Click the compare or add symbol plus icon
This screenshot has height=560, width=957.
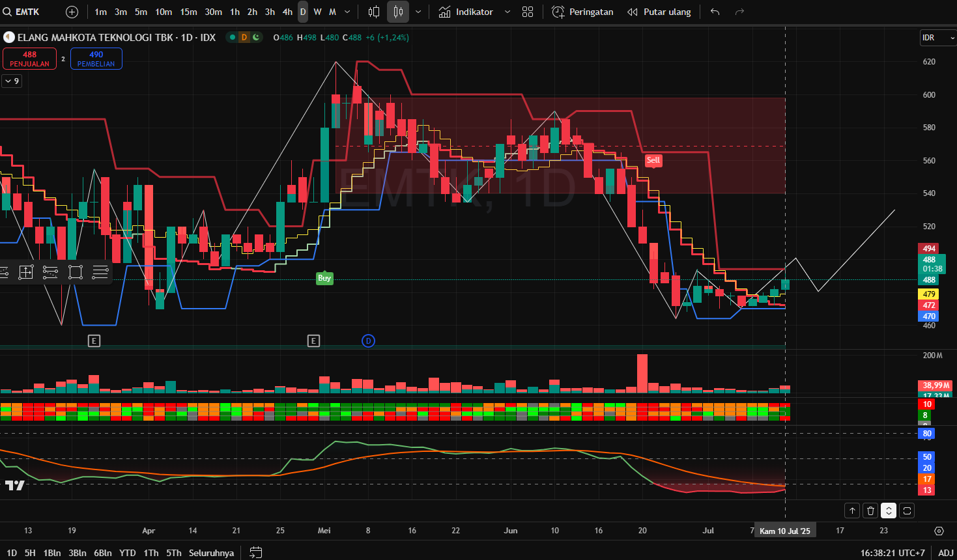[72, 12]
